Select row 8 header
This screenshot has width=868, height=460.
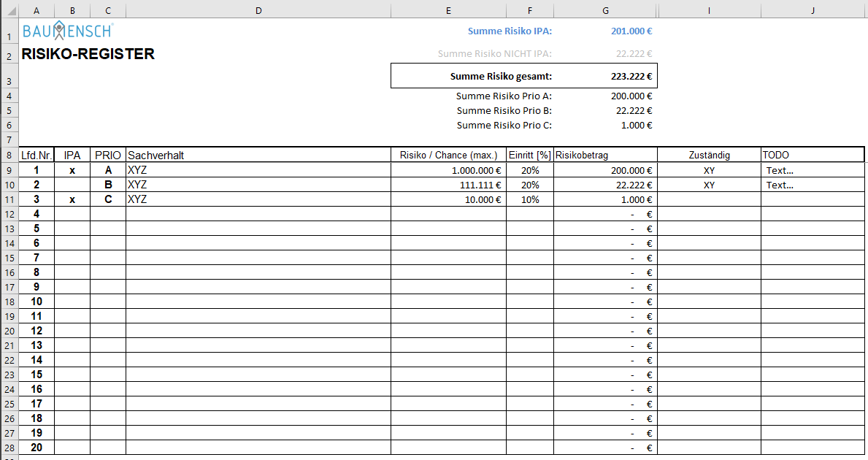point(9,155)
